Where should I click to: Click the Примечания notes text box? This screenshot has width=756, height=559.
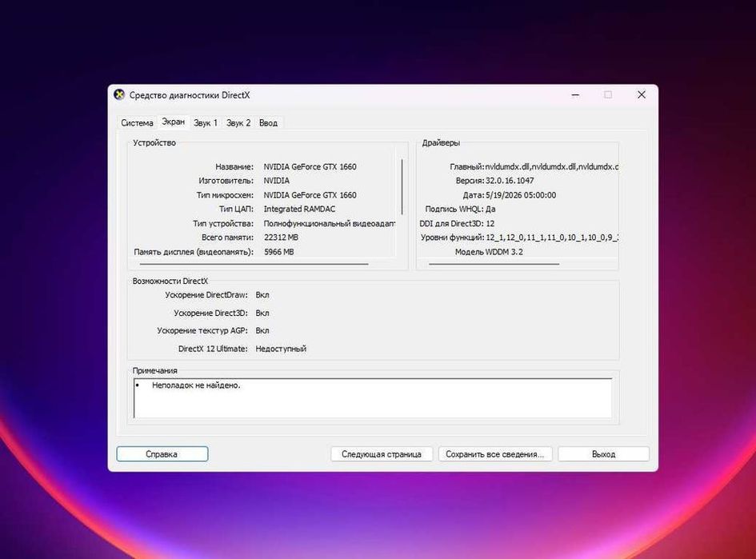373,398
